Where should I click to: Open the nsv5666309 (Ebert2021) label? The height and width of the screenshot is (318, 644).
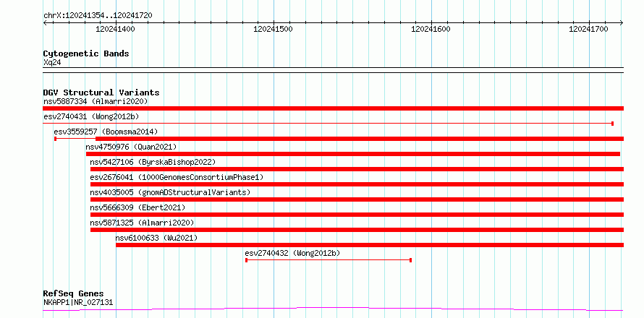137,207
